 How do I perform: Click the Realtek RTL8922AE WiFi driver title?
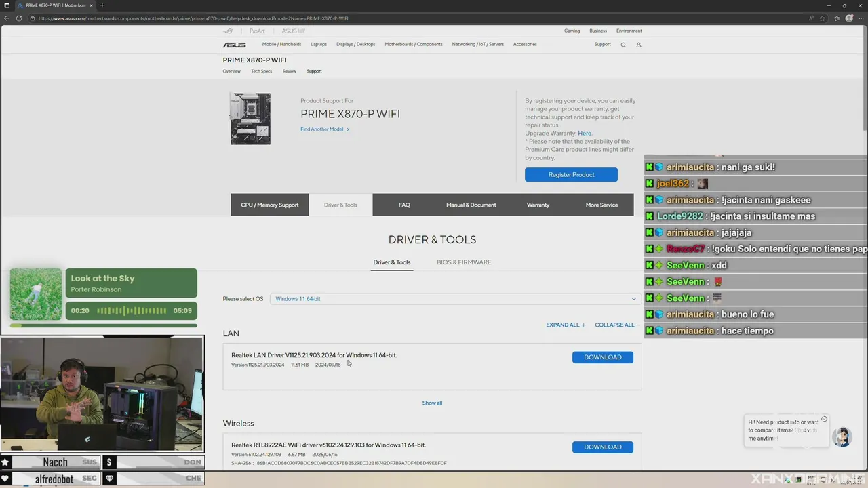click(328, 445)
